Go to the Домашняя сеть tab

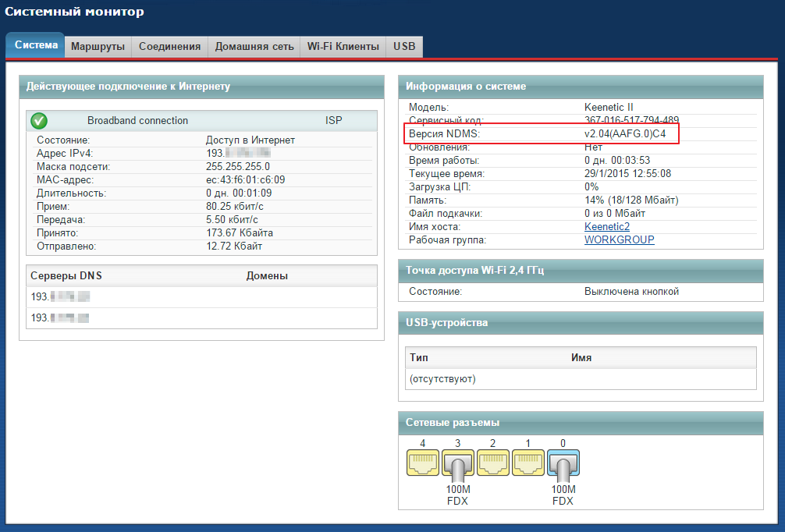pos(254,47)
